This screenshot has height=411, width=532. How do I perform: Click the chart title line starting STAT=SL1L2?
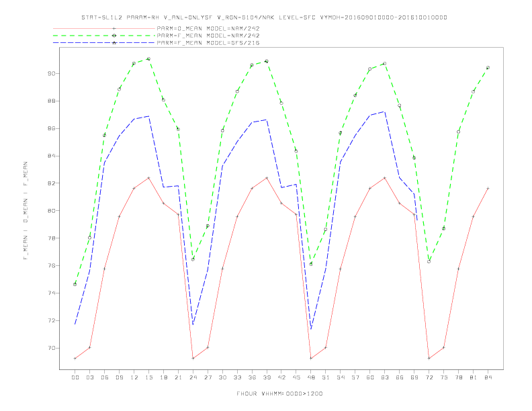[264, 17]
